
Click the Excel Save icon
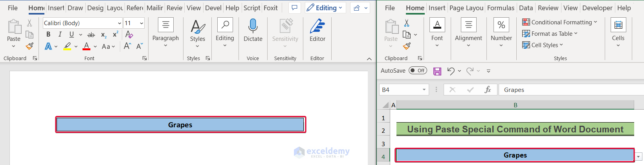[437, 71]
